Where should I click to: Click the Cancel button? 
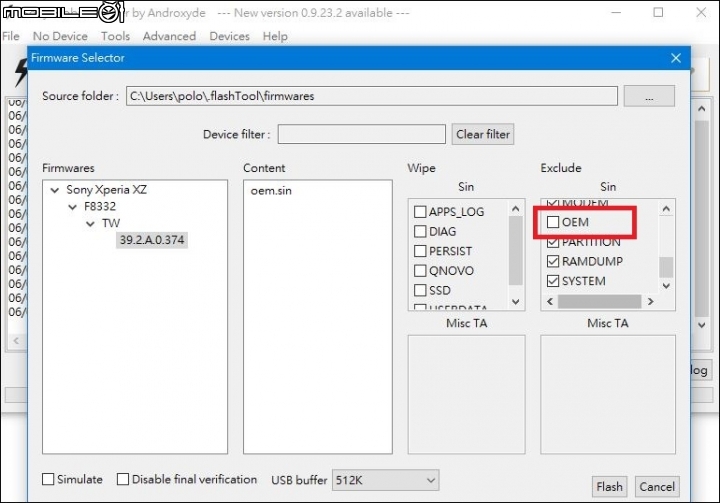tap(657, 486)
